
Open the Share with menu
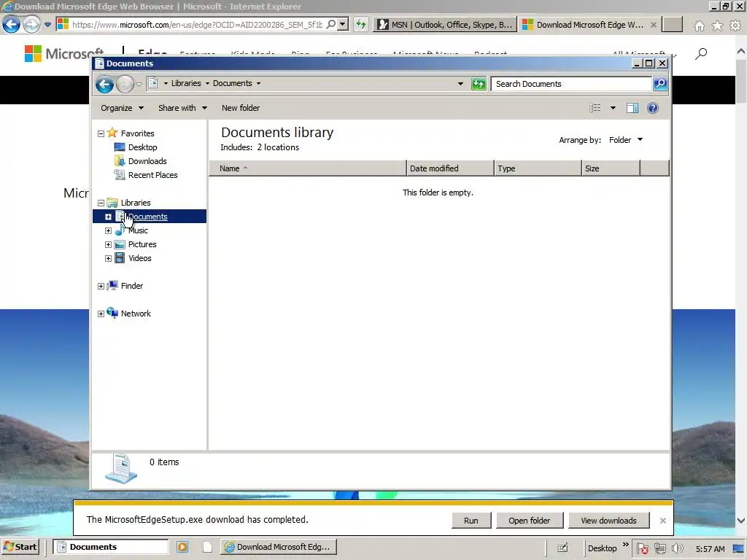[x=182, y=108]
